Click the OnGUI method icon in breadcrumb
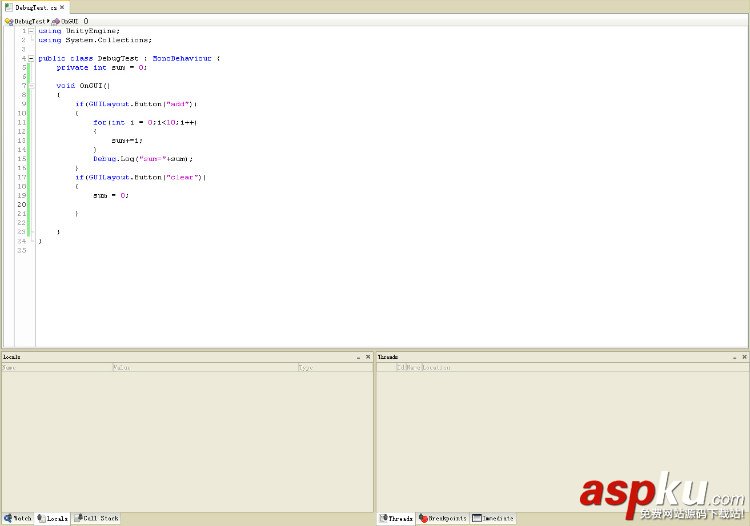 pyautogui.click(x=55, y=22)
